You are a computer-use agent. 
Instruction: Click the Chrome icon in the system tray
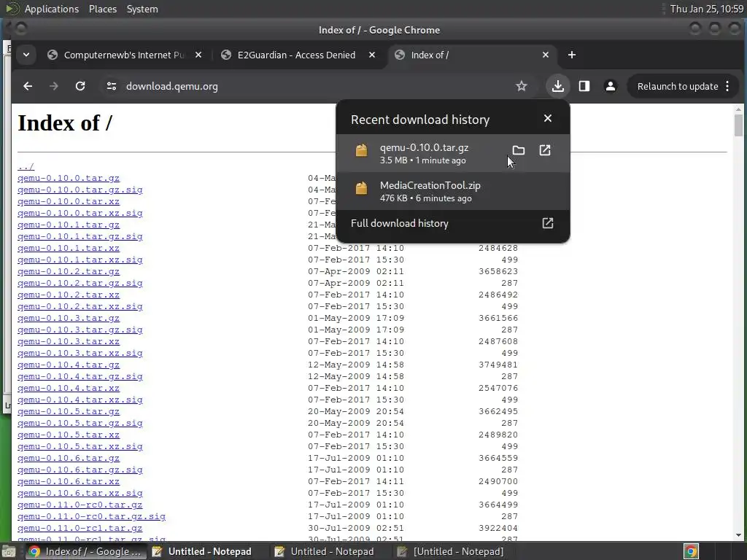coord(691,551)
